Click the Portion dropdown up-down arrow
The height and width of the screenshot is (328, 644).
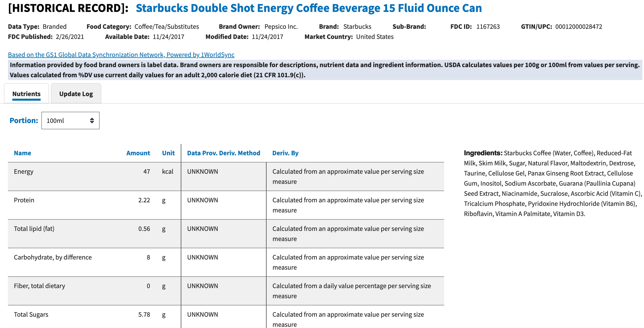[x=92, y=121]
